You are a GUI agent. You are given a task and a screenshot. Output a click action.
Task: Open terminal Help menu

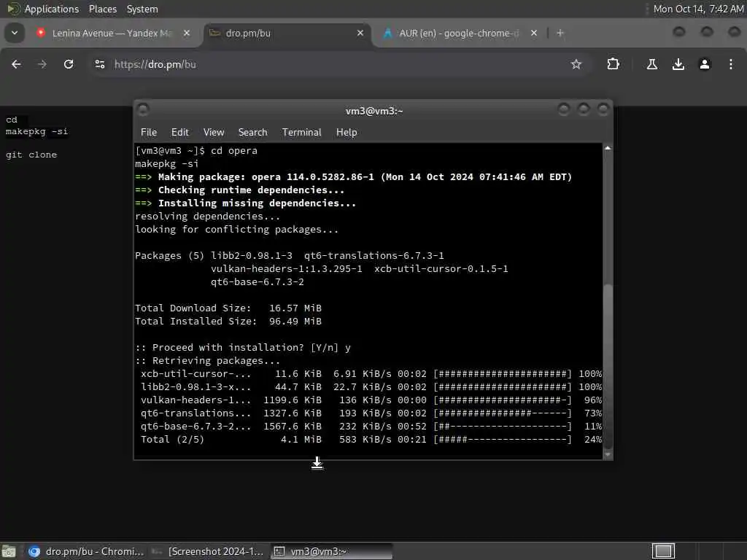point(347,133)
